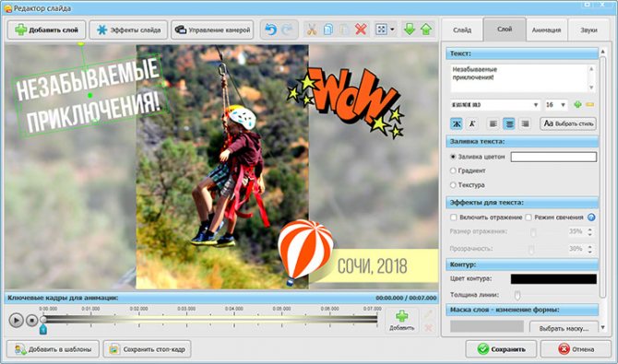
Task: Click the undo arrow icon
Action: pos(271,29)
